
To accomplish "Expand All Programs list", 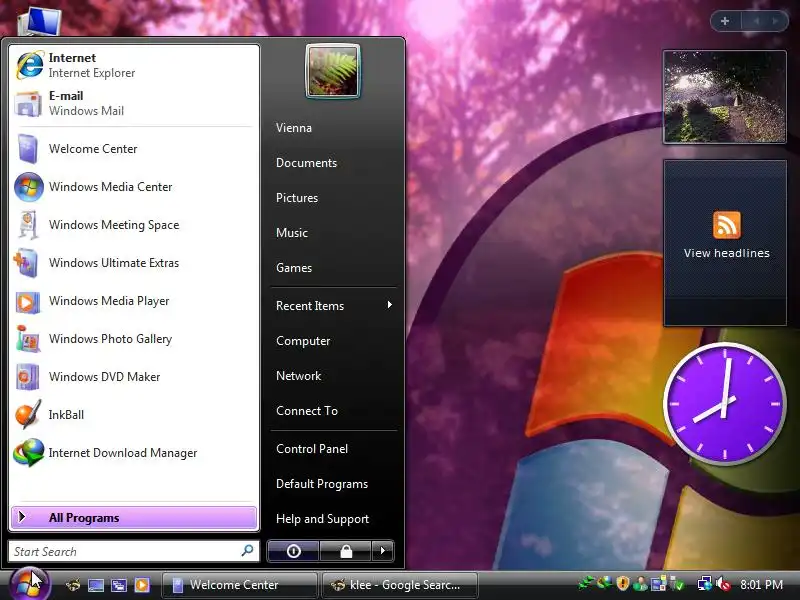I will (x=134, y=517).
